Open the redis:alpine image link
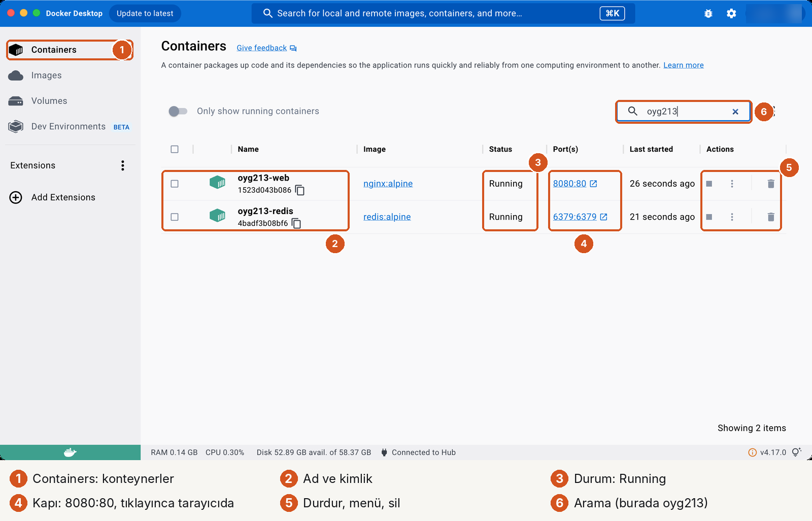 [x=387, y=217]
